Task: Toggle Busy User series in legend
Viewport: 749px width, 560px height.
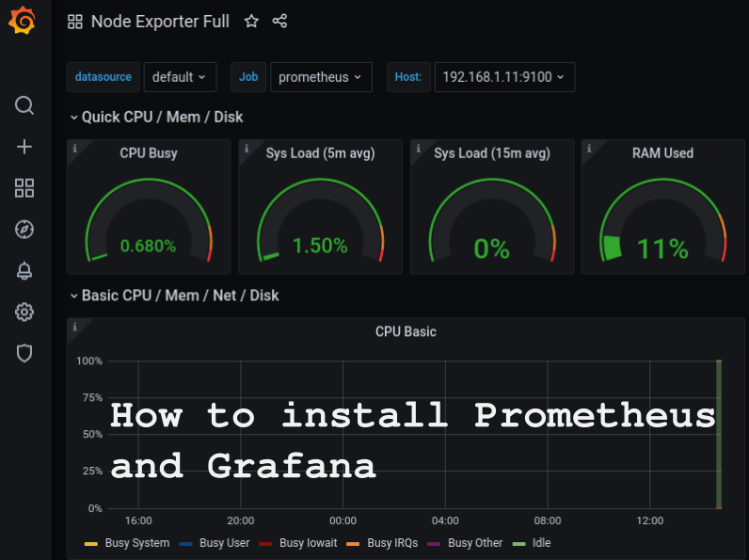Action: click(x=225, y=543)
